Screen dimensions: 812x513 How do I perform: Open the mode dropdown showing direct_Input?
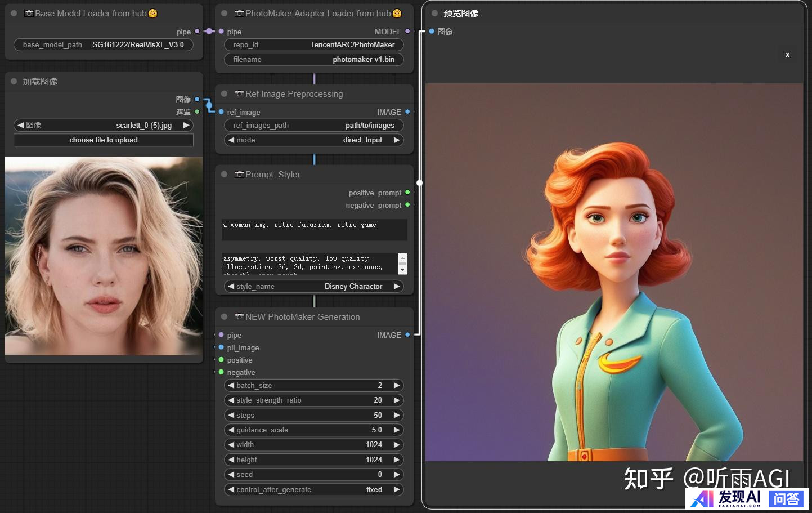314,140
